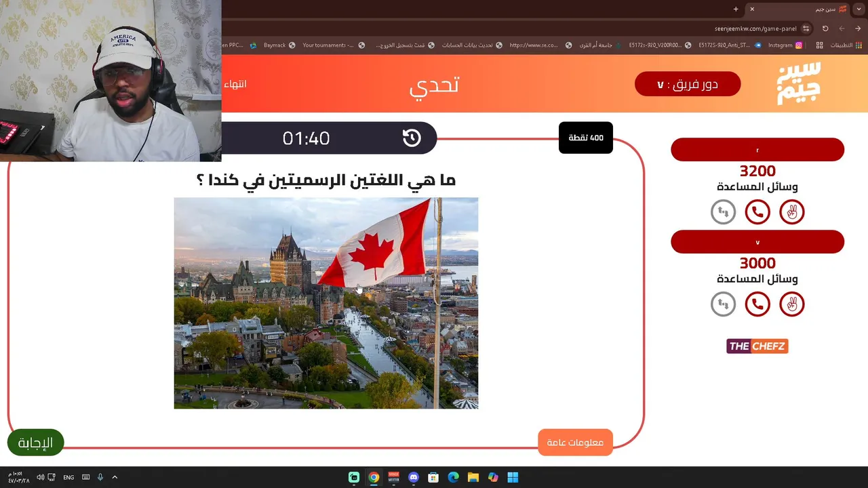The image size is (868, 488).
Task: Open Discord from the taskbar
Action: pos(414,477)
